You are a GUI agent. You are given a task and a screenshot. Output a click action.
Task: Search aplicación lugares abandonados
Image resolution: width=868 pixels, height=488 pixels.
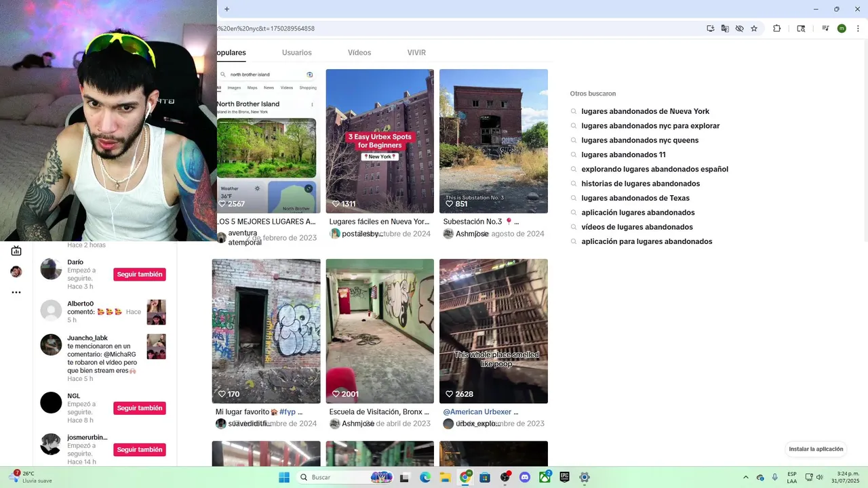pyautogui.click(x=637, y=213)
